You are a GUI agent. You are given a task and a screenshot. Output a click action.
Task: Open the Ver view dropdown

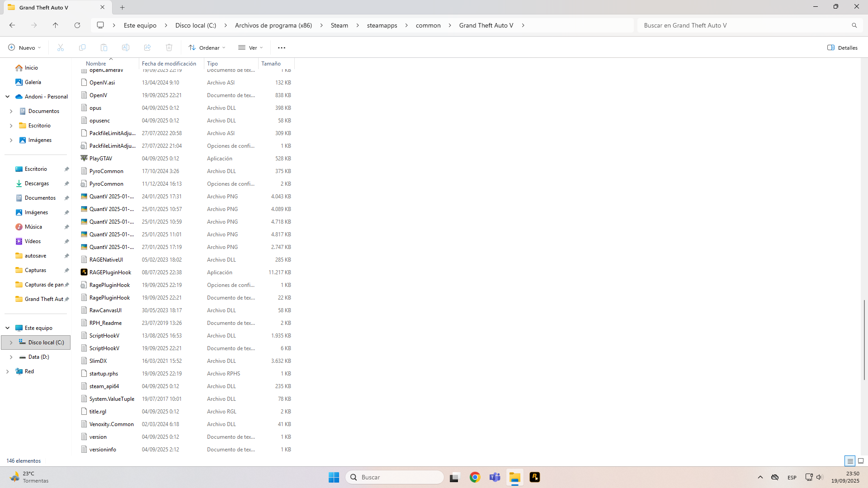pos(250,47)
